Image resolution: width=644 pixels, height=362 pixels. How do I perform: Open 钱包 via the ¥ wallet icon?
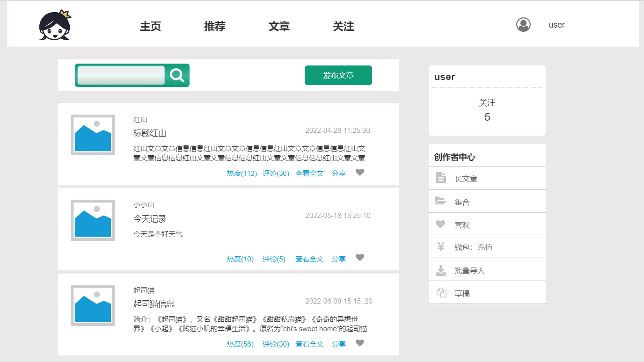coord(440,246)
